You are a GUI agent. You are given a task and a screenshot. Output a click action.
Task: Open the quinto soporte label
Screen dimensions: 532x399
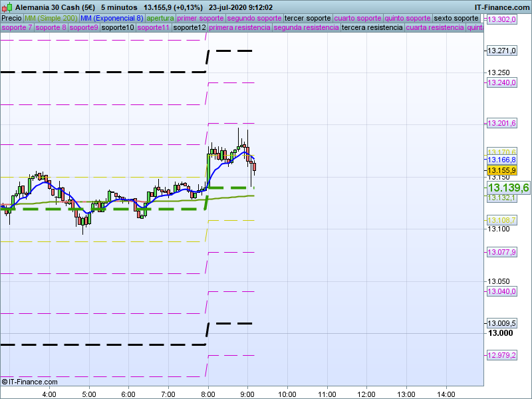pyautogui.click(x=408, y=19)
